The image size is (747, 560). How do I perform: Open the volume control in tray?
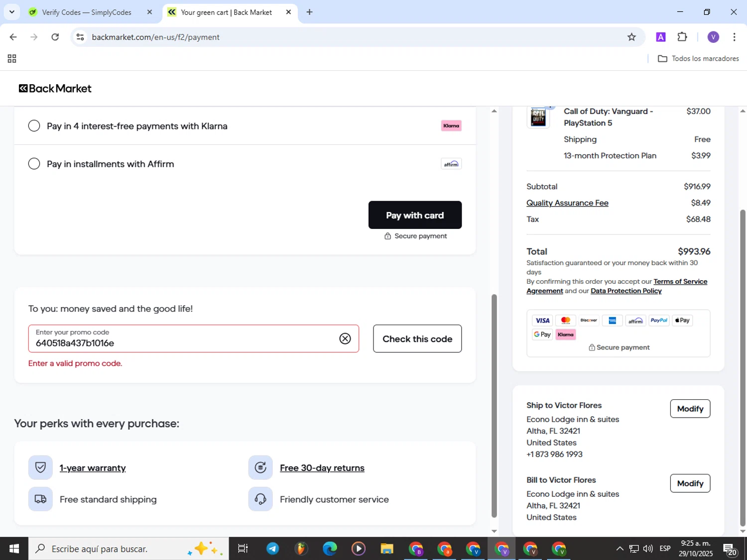pos(648,549)
